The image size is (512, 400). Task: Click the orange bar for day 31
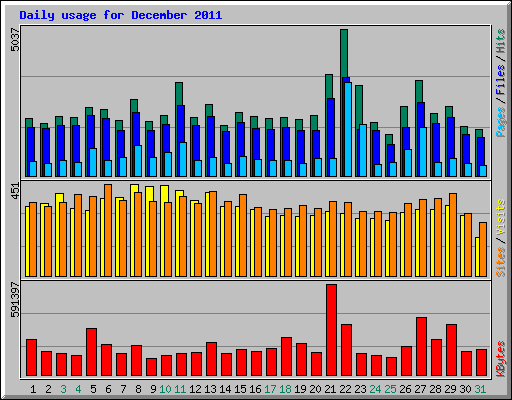tap(483, 249)
